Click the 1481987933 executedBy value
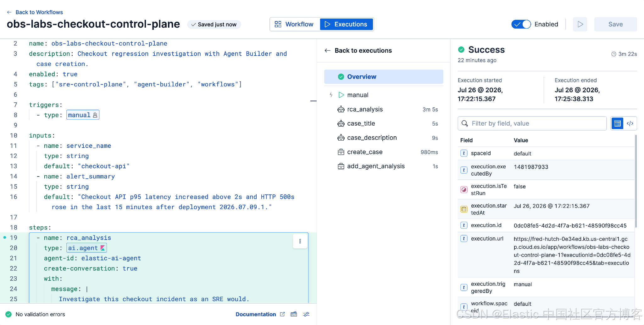The width and height of the screenshot is (644, 325). coord(531,167)
